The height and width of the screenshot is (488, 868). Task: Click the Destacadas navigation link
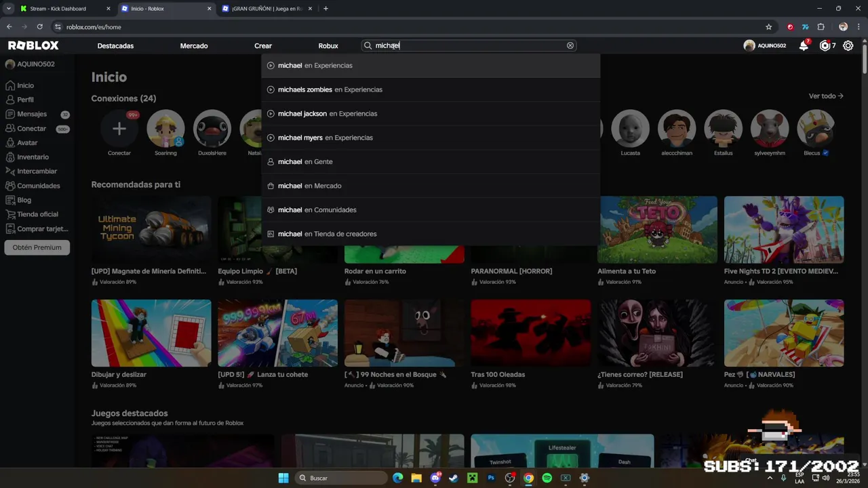click(115, 46)
